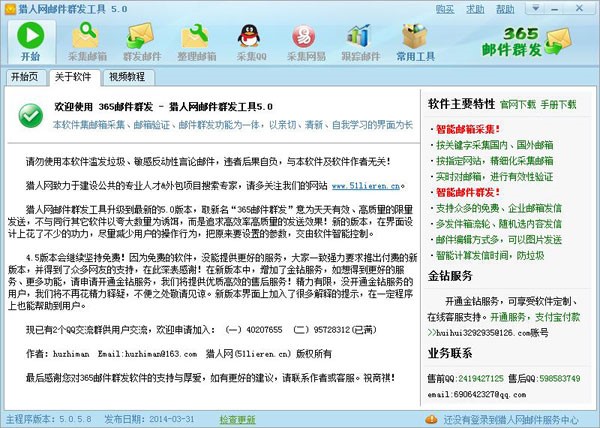Click the 365邮件群发 logo
Screen dimensions: 600x428
click(526, 42)
